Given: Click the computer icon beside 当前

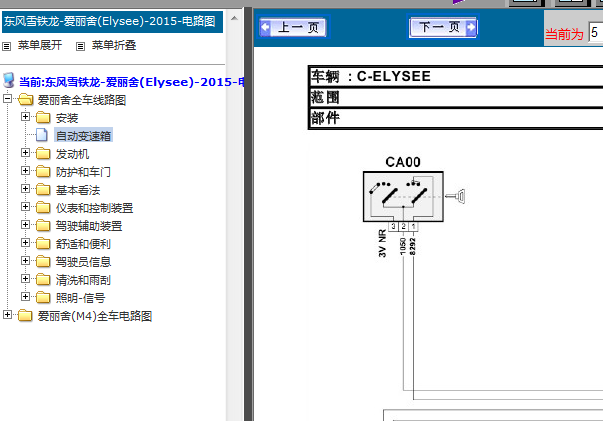Looking at the screenshot, I should (x=9, y=80).
